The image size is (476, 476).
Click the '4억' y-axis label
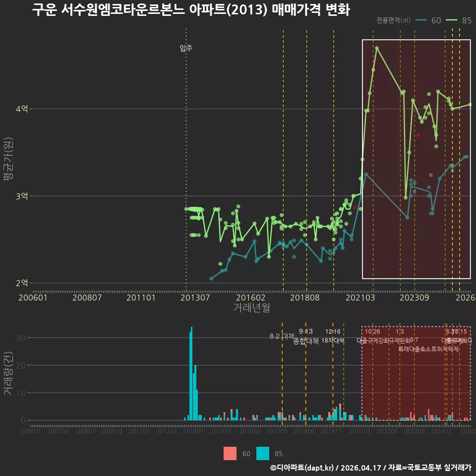click(x=22, y=109)
